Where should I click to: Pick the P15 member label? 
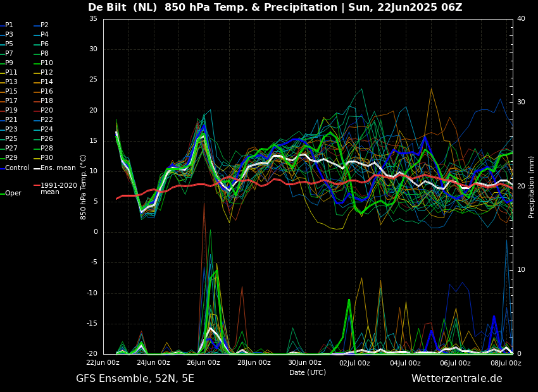pos(9,91)
